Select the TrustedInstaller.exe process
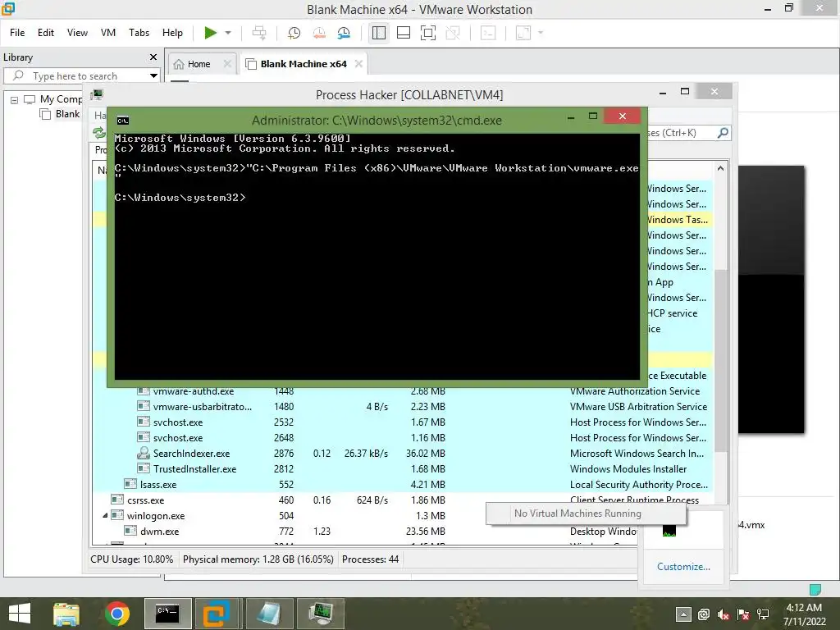This screenshot has height=630, width=840. 403,469
